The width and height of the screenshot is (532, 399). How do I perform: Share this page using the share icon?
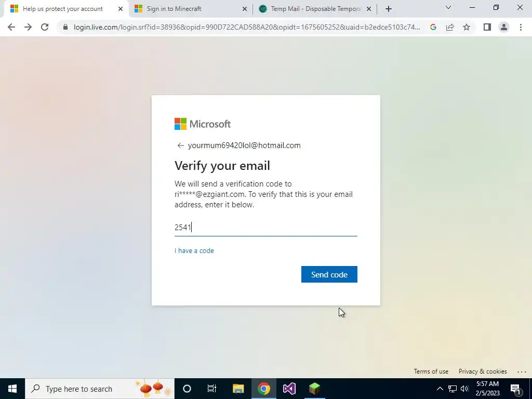450,27
